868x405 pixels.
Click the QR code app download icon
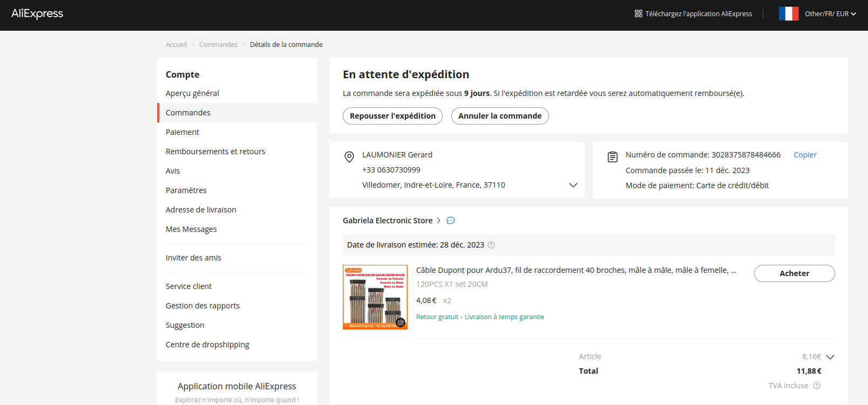(638, 13)
